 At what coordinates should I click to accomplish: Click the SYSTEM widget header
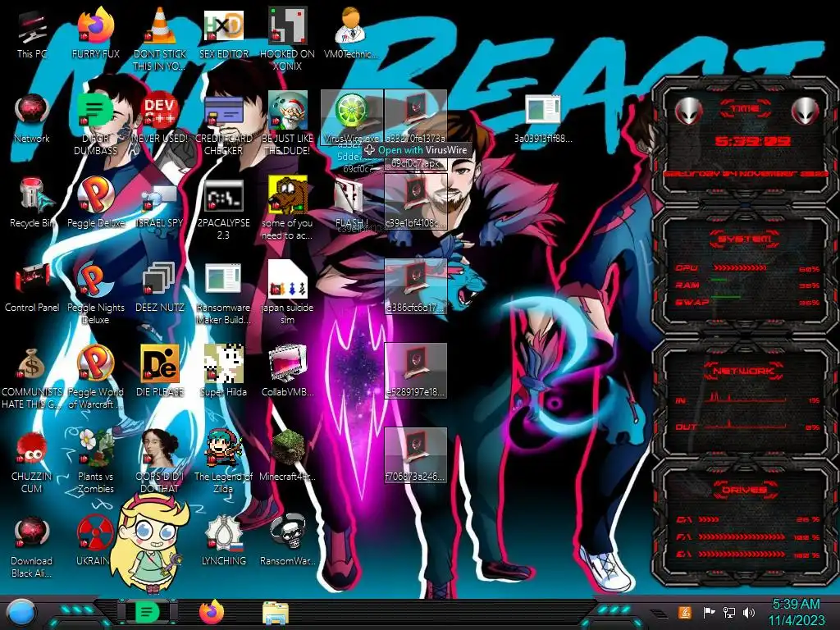pos(745,239)
